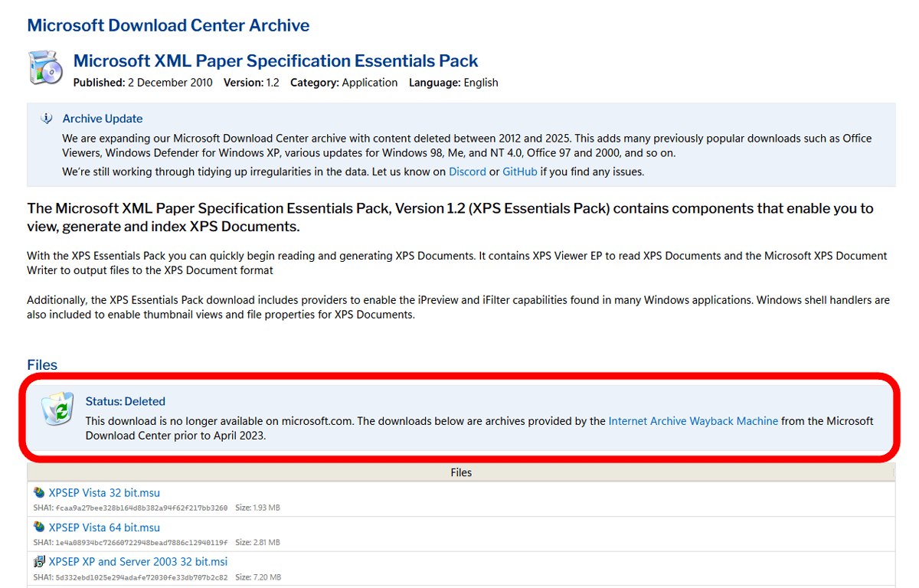Download XPSEP Vista 32 bit.msu
Viewport: 919px width, 588px height.
click(x=104, y=492)
